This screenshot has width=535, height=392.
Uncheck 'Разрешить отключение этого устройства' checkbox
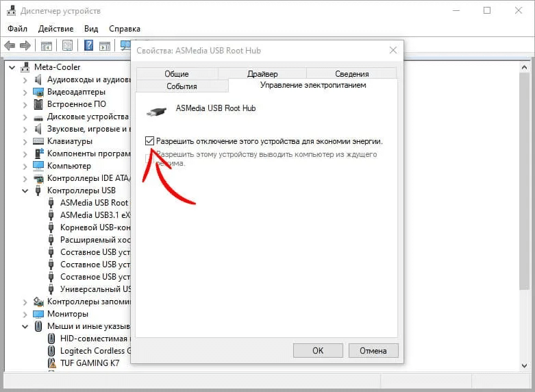(x=150, y=141)
